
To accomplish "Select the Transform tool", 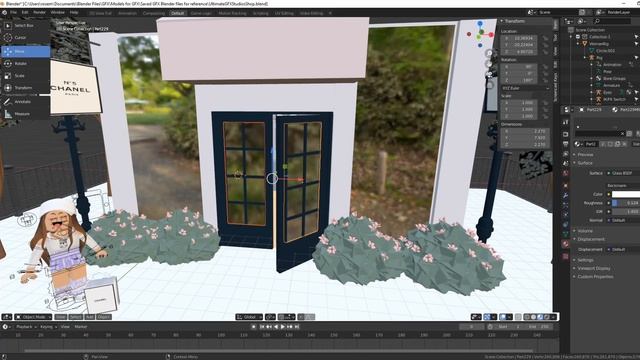I will [x=25, y=88].
